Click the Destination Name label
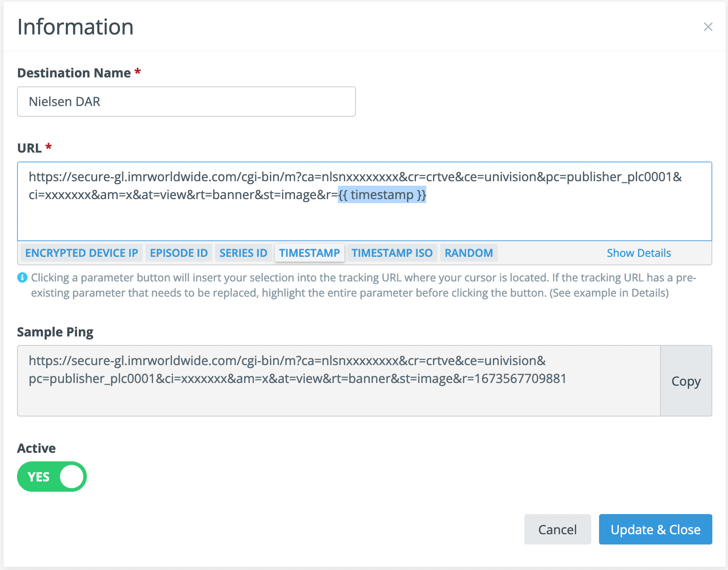 click(x=74, y=73)
